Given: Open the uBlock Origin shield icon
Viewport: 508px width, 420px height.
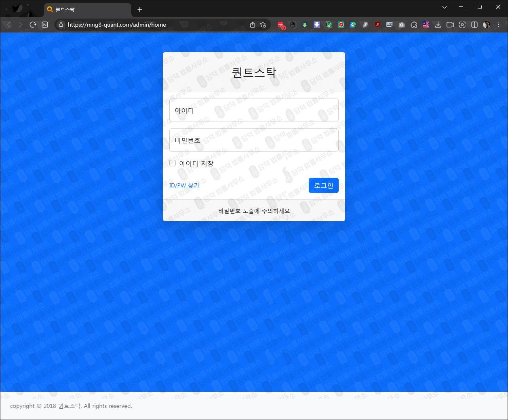Looking at the screenshot, I should tap(377, 25).
